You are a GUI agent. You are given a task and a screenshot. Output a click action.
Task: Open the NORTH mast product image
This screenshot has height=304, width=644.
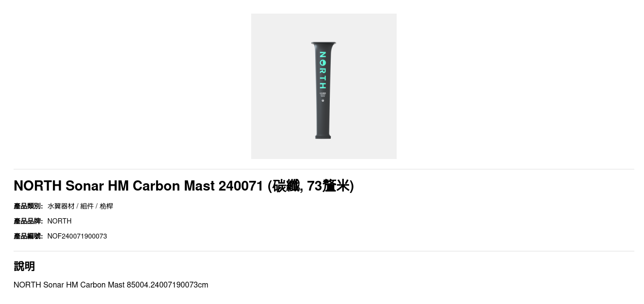coord(323,86)
